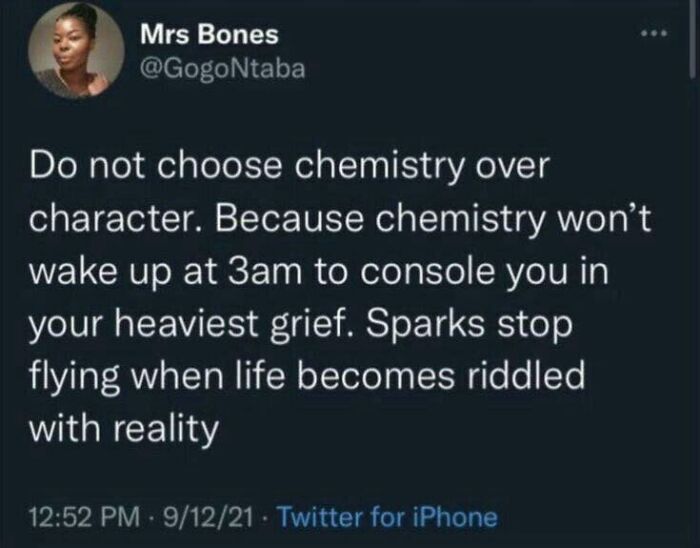
Task: Click the 9/12/21 tweet date
Action: click(209, 517)
